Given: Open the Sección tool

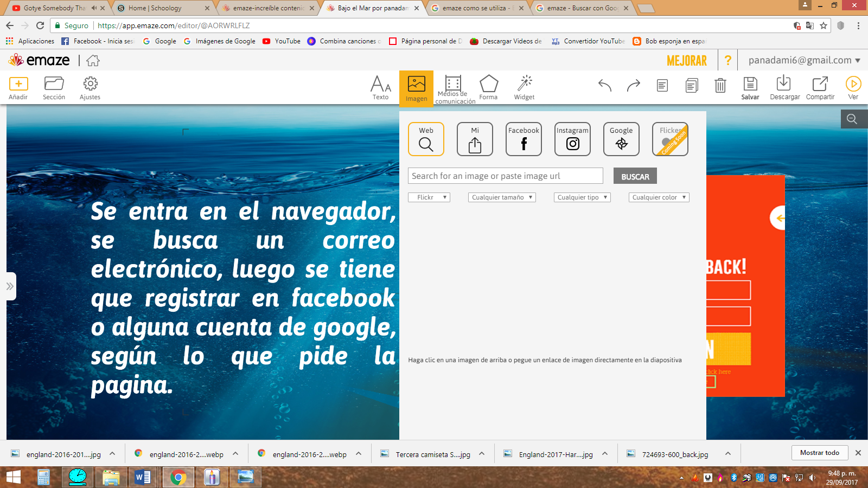Looking at the screenshot, I should pyautogui.click(x=54, y=88).
